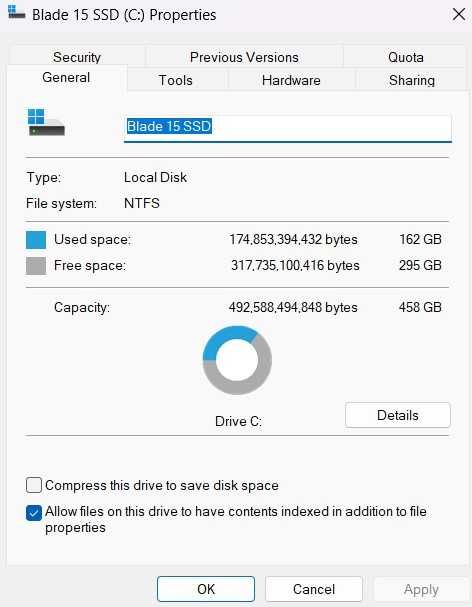
Task: Click the drive icon in the title bar
Action: [x=16, y=12]
